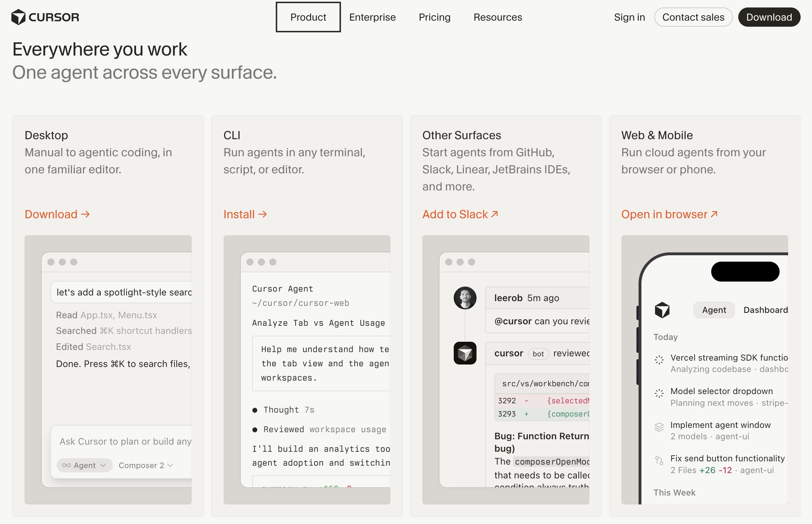
Task: Go to the Pricing page
Action: click(434, 17)
